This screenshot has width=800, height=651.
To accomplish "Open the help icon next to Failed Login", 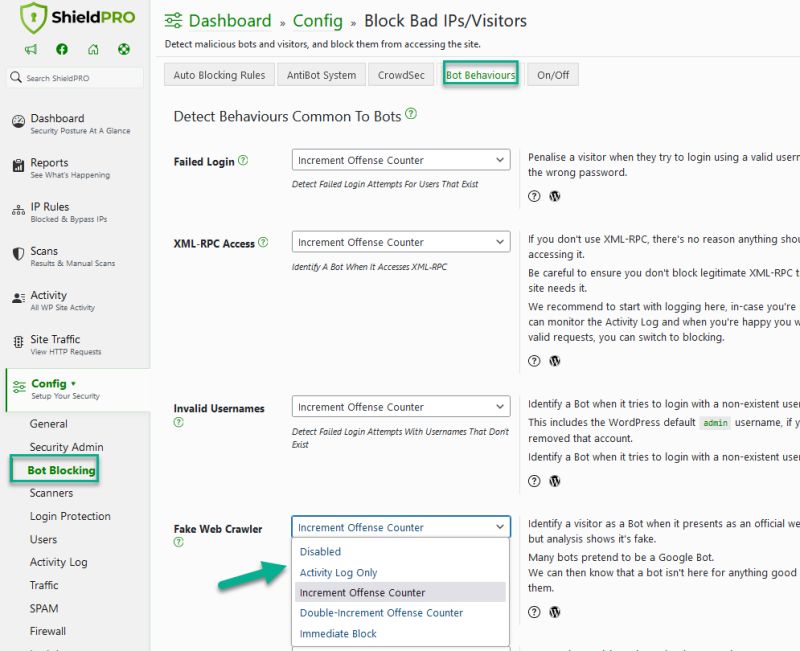I will 243,160.
